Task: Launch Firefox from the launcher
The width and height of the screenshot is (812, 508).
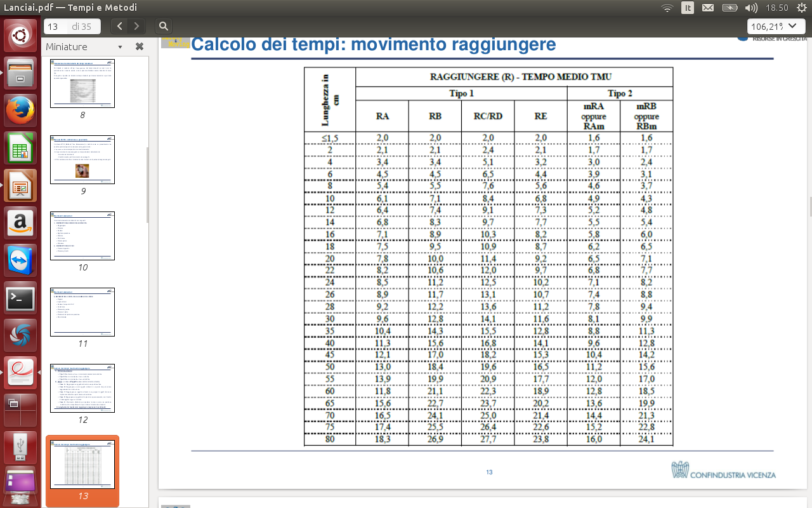Action: 20,111
